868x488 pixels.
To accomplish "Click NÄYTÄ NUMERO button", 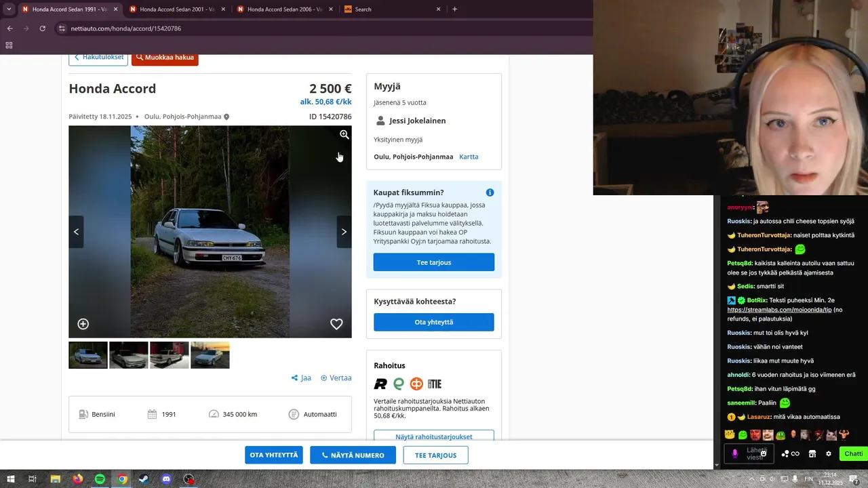I will (x=353, y=455).
